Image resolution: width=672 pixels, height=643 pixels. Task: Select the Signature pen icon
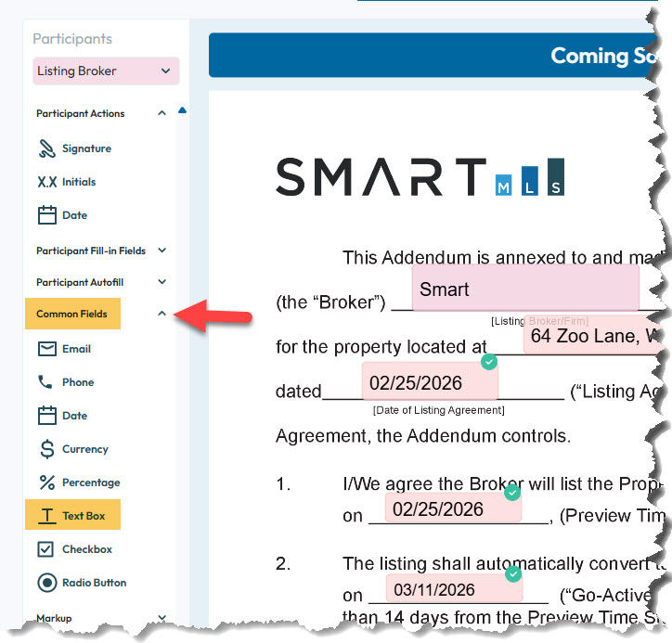point(46,148)
